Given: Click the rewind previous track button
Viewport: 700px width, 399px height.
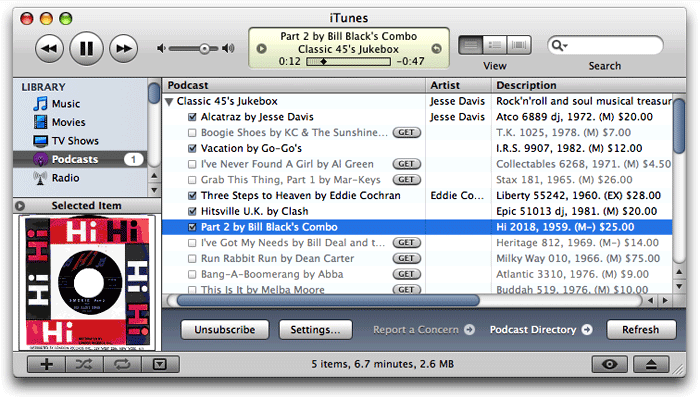Looking at the screenshot, I should pyautogui.click(x=49, y=49).
